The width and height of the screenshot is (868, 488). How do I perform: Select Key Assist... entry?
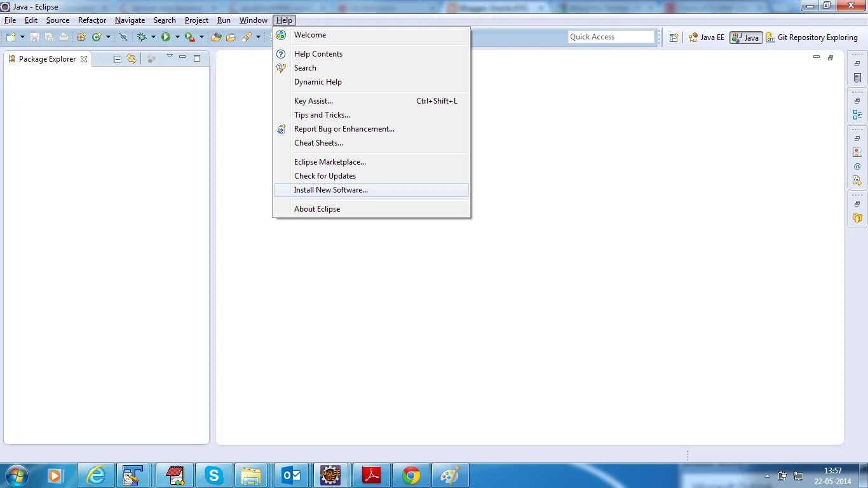click(x=372, y=101)
